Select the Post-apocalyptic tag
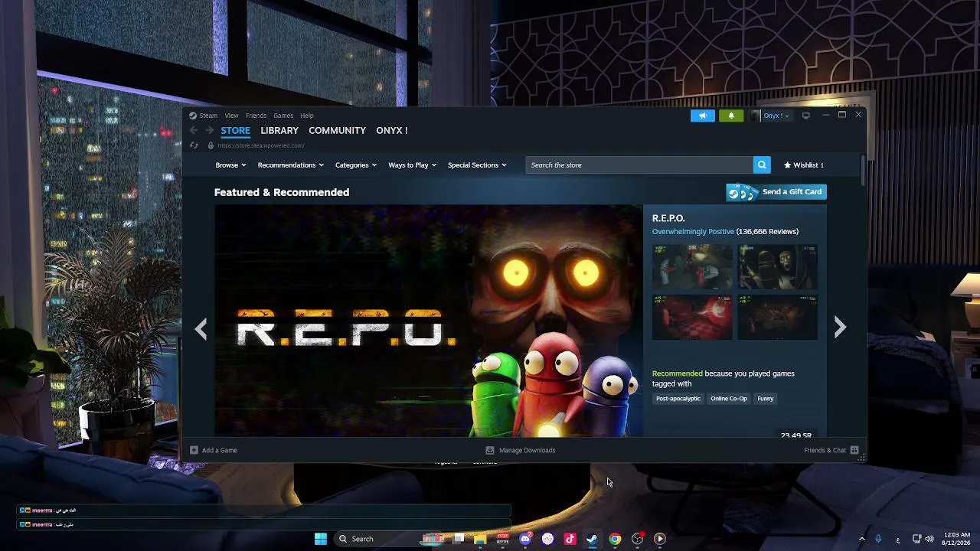This screenshot has width=980, height=551. point(678,399)
